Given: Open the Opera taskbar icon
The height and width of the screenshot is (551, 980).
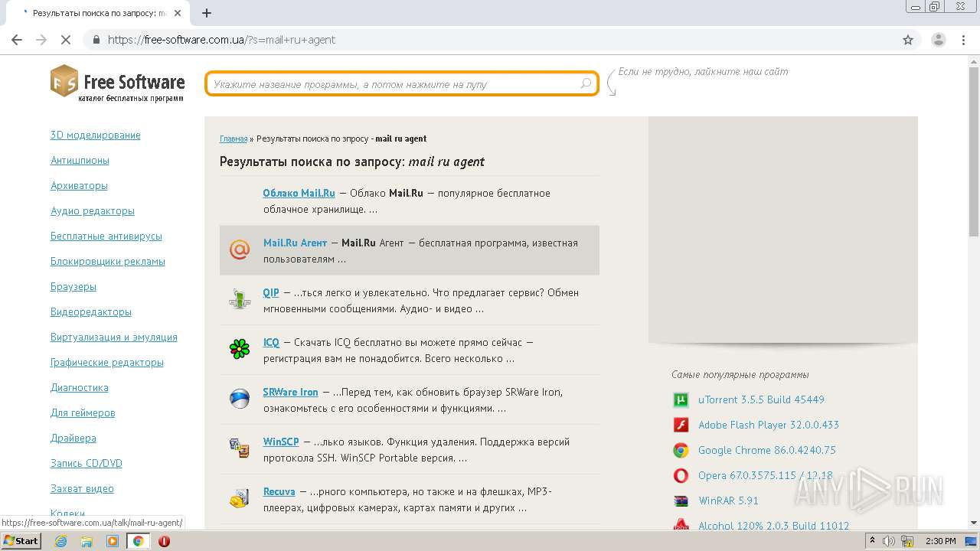Looking at the screenshot, I should point(164,541).
